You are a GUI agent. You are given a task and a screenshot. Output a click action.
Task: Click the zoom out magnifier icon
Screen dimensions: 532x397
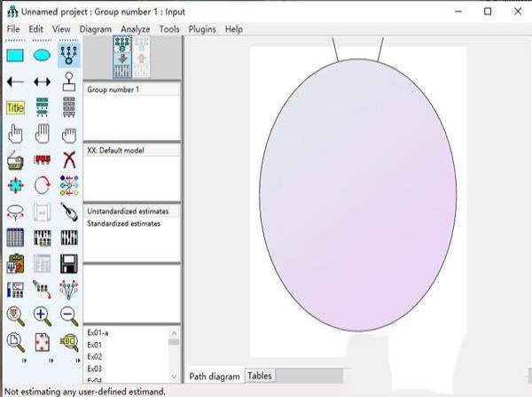[x=68, y=315]
